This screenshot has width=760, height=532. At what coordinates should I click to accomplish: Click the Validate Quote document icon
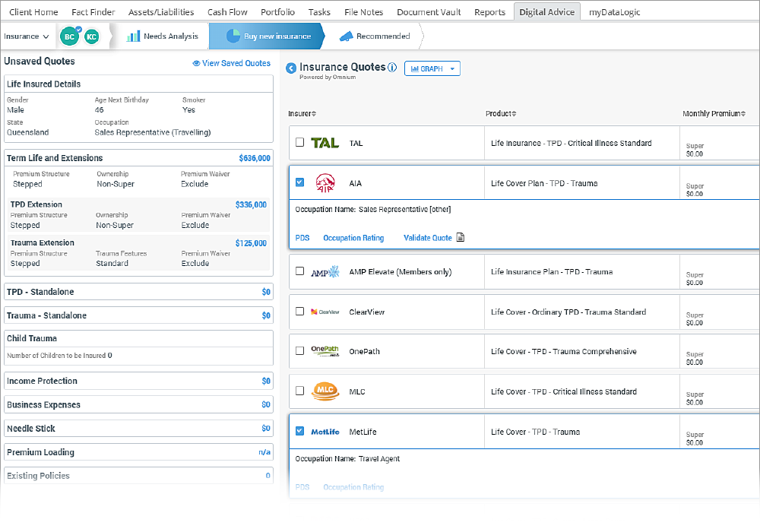(x=460, y=237)
